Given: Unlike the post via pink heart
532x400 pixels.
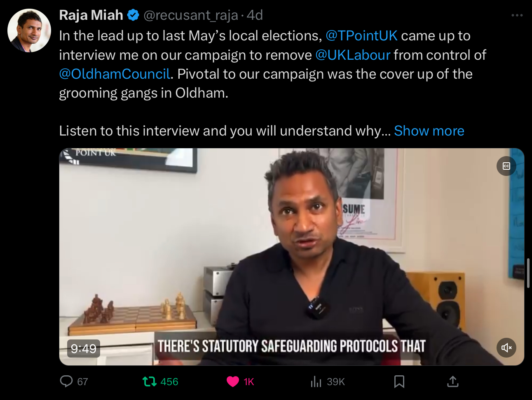Looking at the screenshot, I should pyautogui.click(x=233, y=382).
